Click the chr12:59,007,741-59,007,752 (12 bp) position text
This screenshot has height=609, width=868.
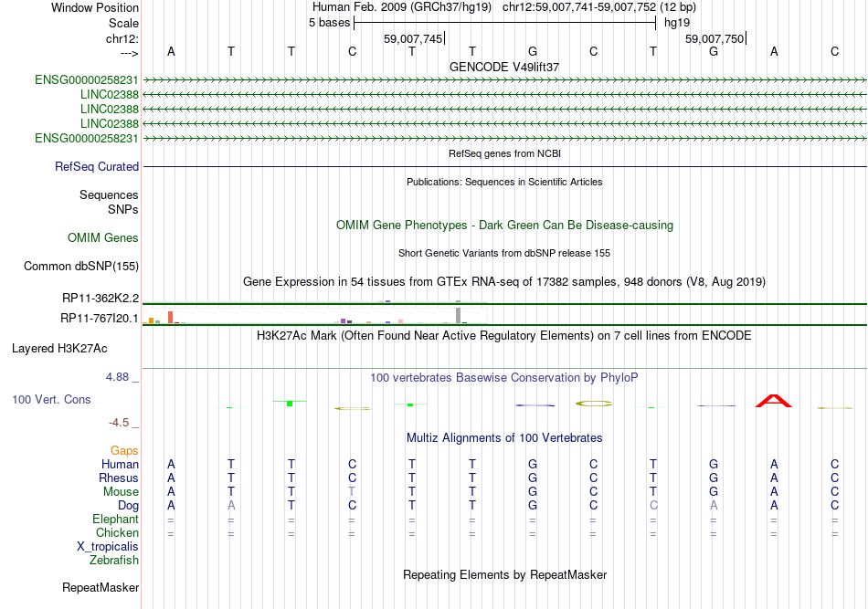coord(599,7)
